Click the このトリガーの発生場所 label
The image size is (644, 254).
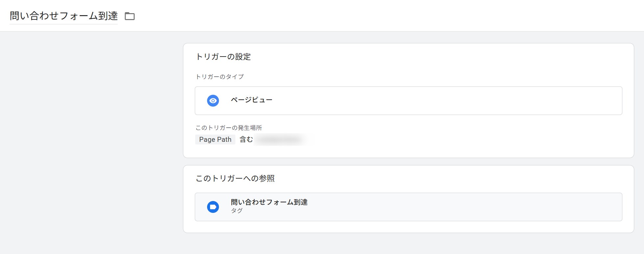click(x=229, y=128)
